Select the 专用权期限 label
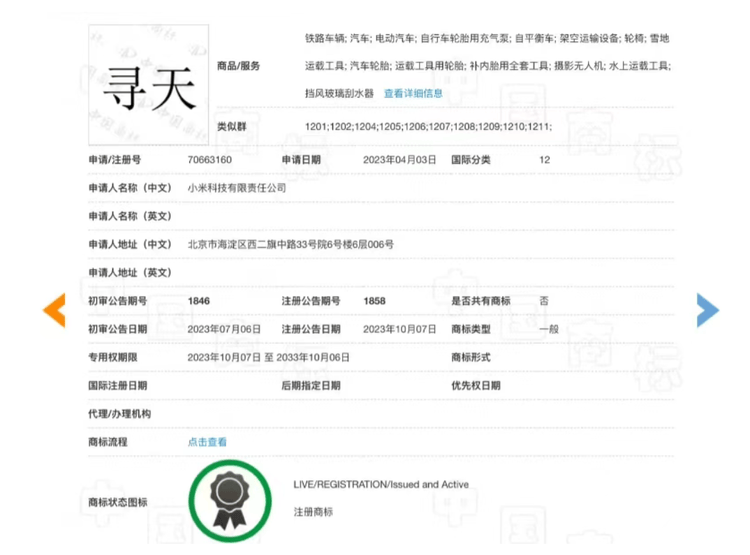 tap(113, 357)
